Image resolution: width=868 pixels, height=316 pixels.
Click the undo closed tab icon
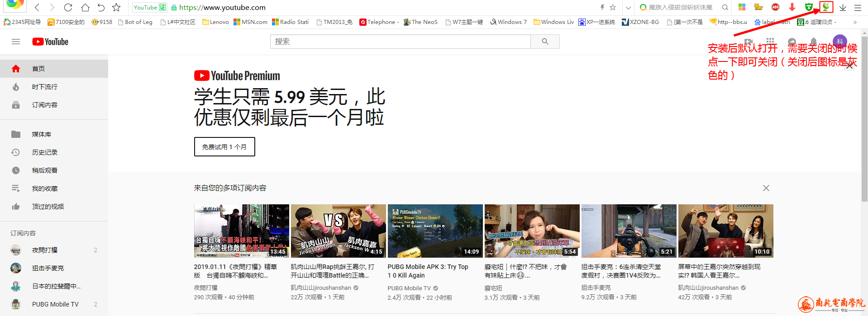point(101,7)
